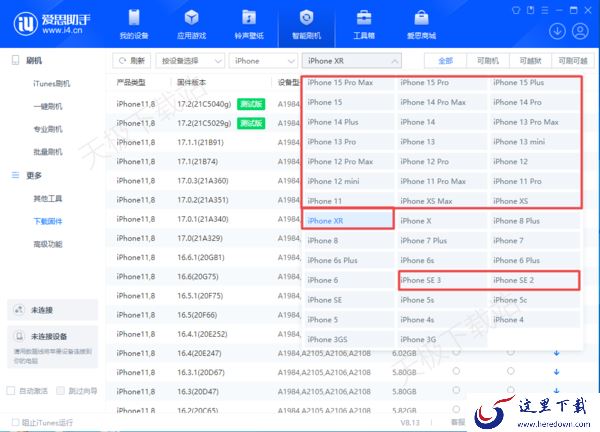Open the user account profile icon
This screenshot has width=600, height=432.
point(580,31)
